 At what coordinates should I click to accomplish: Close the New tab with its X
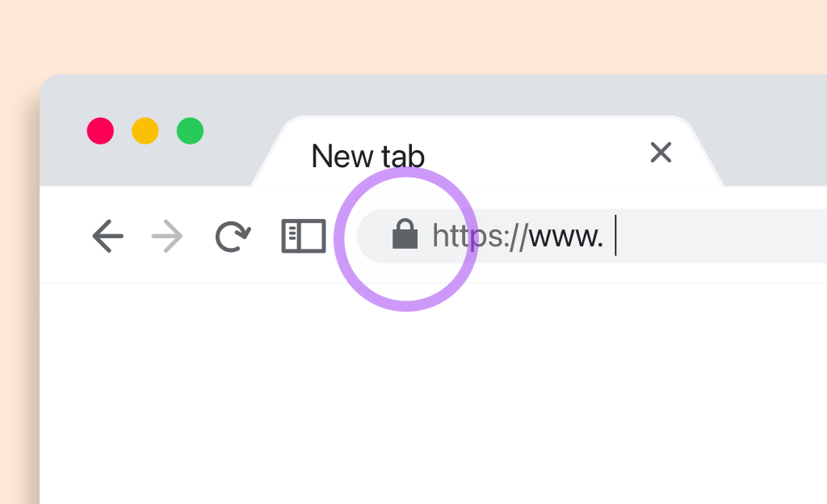tap(661, 153)
